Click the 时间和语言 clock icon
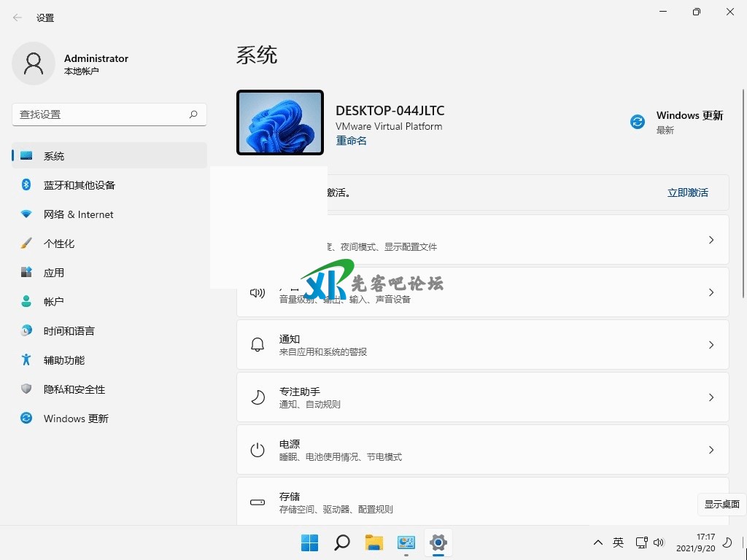The width and height of the screenshot is (747, 560). point(26,331)
